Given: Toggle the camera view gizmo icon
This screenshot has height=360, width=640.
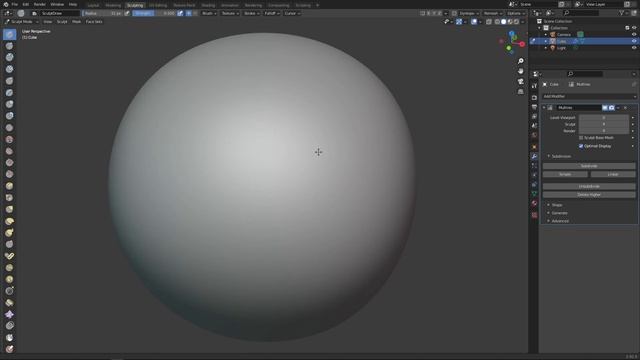Looking at the screenshot, I should 520,81.
